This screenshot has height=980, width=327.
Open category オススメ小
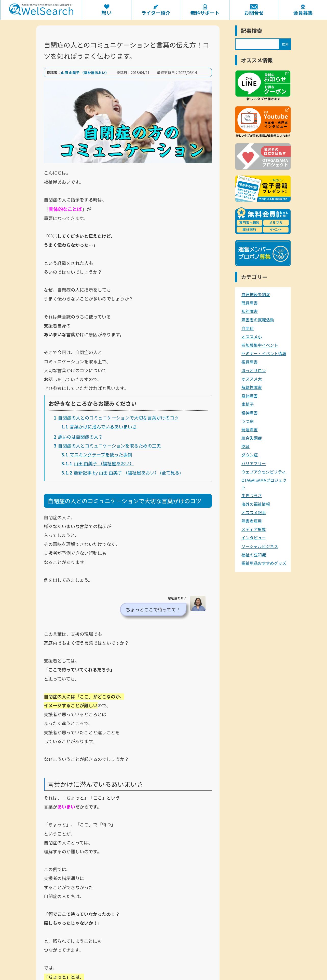pos(251,337)
